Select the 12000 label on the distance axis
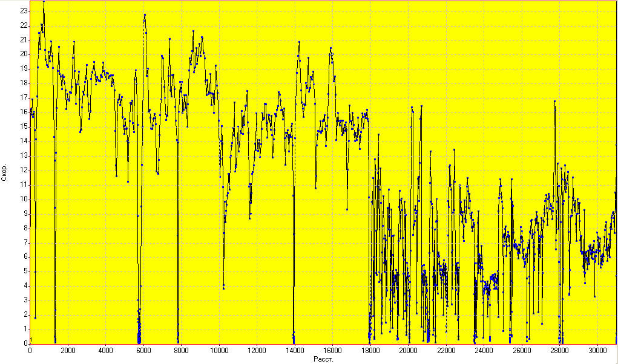 pyautogui.click(x=257, y=351)
